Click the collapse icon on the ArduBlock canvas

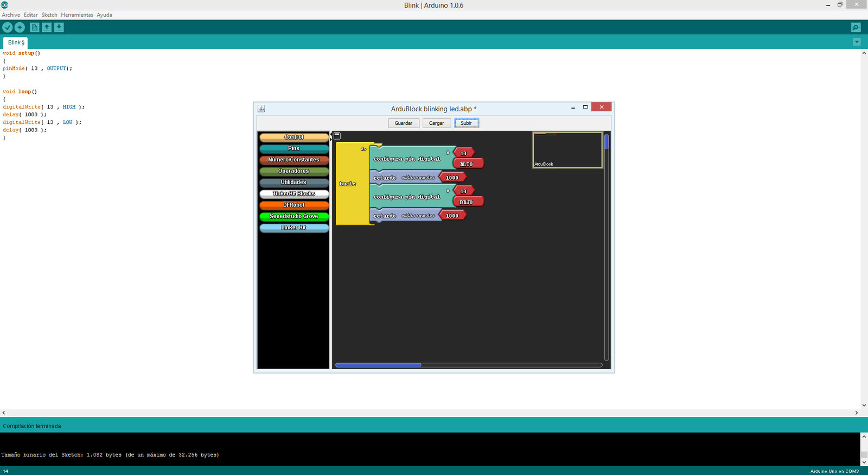337,136
